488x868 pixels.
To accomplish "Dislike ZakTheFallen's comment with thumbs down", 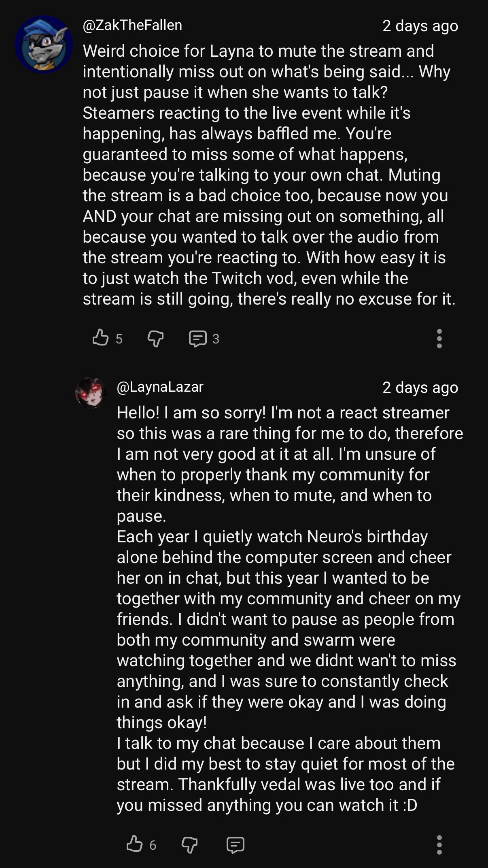I will pyautogui.click(x=155, y=338).
